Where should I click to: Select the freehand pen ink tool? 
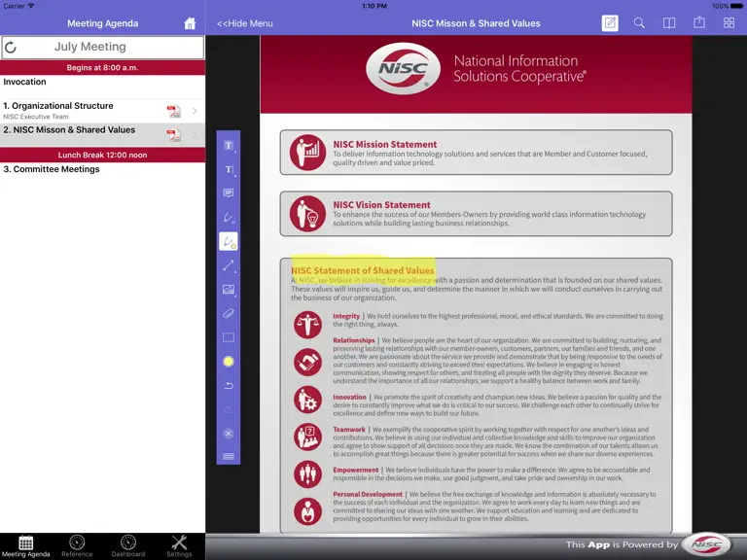pos(229,218)
